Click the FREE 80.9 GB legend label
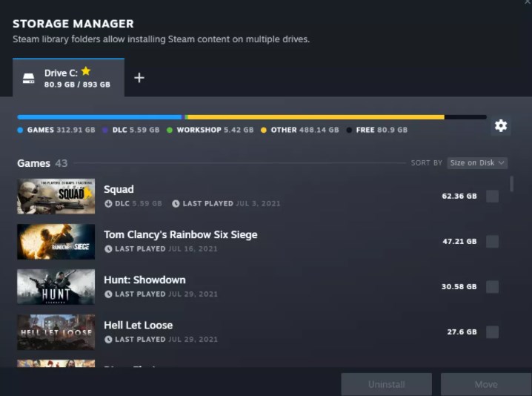Image resolution: width=532 pixels, height=396 pixels. [382, 130]
